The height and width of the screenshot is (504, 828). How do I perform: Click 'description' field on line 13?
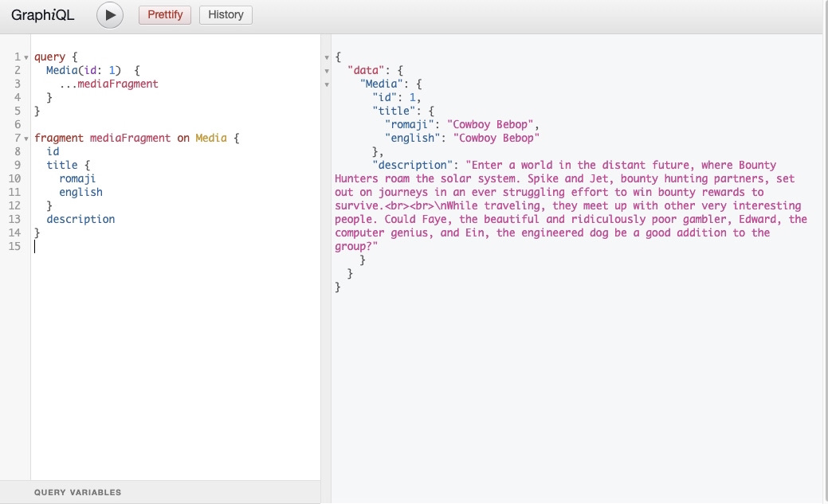(x=80, y=219)
